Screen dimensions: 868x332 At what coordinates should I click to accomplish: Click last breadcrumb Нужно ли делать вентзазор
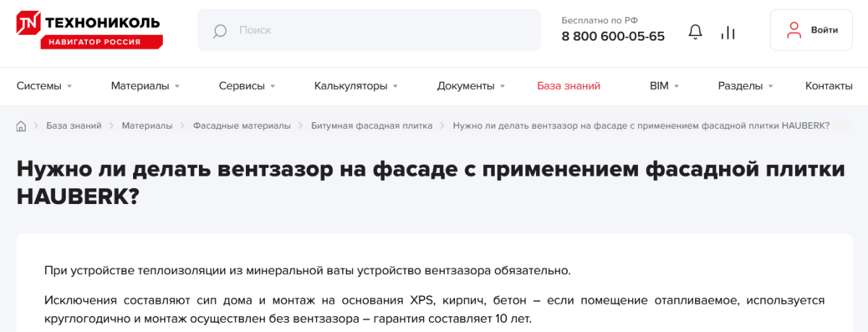point(641,126)
